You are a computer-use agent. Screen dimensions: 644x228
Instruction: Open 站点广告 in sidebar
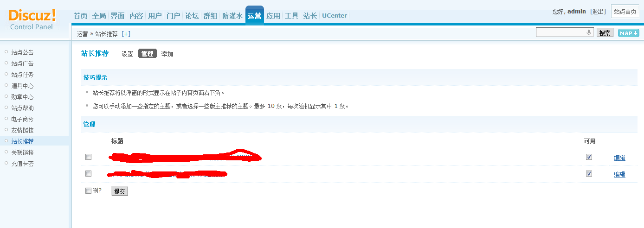(22, 63)
